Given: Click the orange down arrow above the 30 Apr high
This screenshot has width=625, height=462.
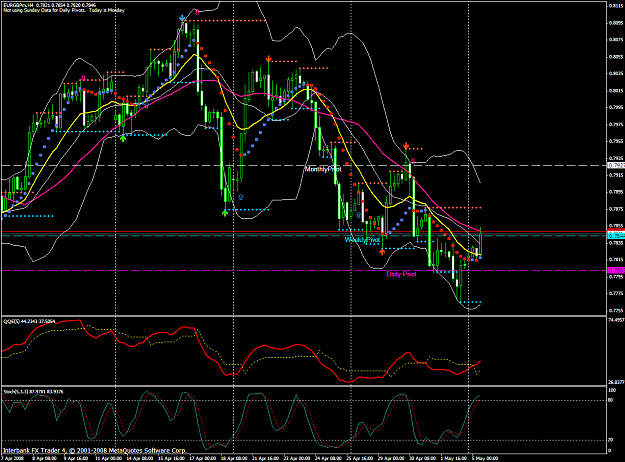Looking at the screenshot, I should [406, 146].
